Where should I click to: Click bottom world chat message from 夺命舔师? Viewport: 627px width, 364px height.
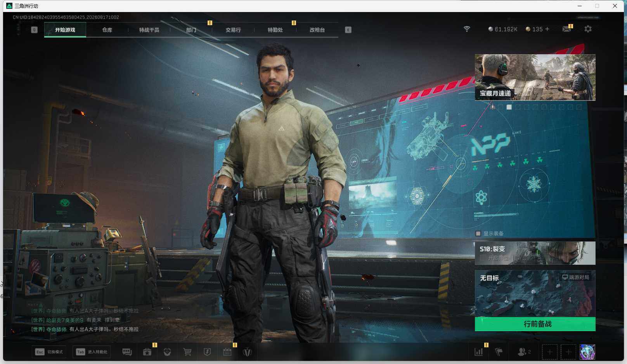click(x=85, y=329)
